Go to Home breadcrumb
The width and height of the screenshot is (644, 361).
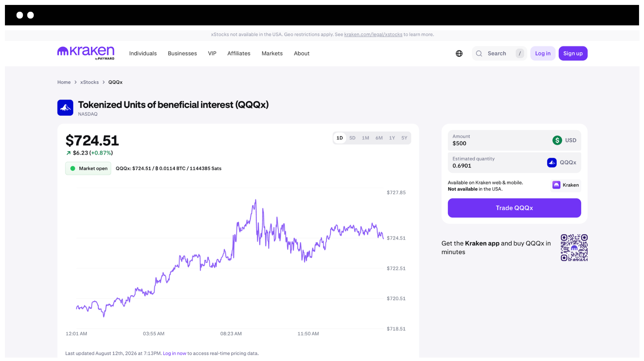(64, 82)
